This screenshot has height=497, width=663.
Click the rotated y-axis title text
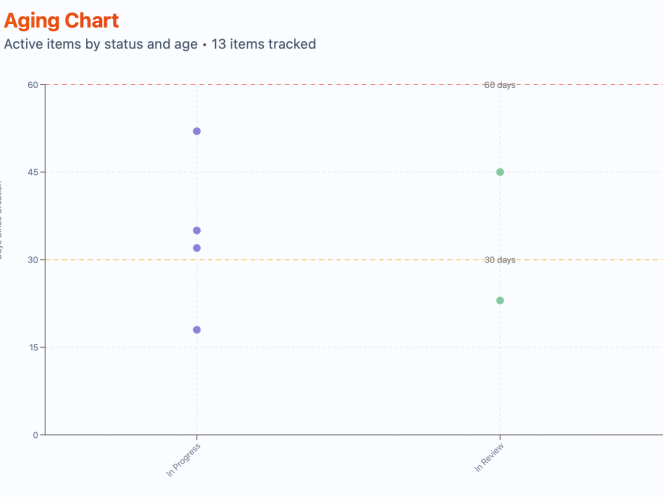[2, 220]
